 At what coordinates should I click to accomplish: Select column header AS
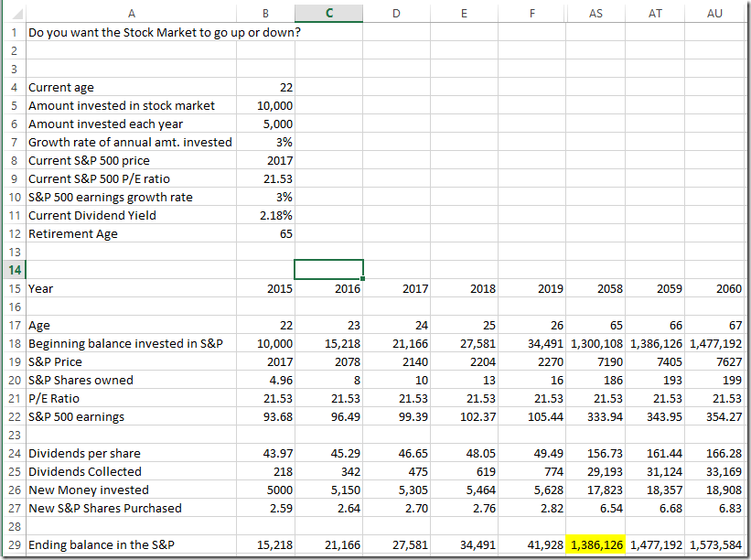point(595,14)
